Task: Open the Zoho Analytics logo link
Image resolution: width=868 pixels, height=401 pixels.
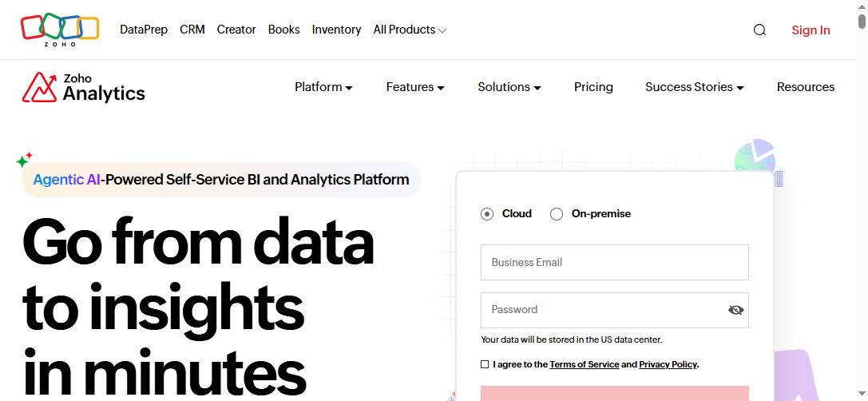Action: tap(84, 88)
